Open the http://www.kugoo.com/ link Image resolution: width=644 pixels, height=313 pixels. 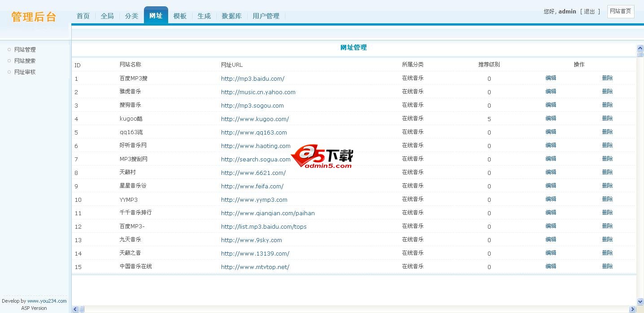click(x=255, y=119)
